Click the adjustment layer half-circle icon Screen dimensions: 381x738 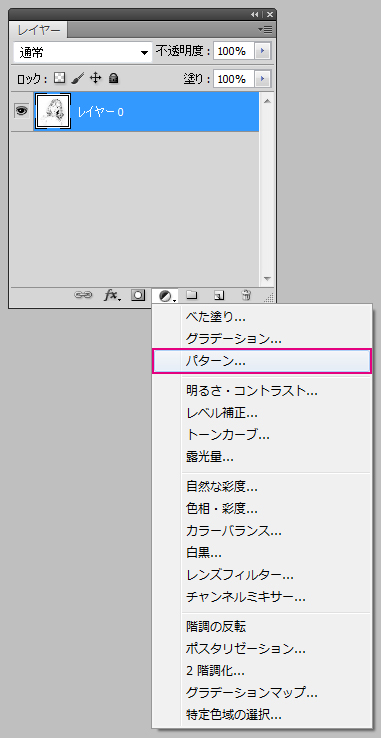click(166, 296)
